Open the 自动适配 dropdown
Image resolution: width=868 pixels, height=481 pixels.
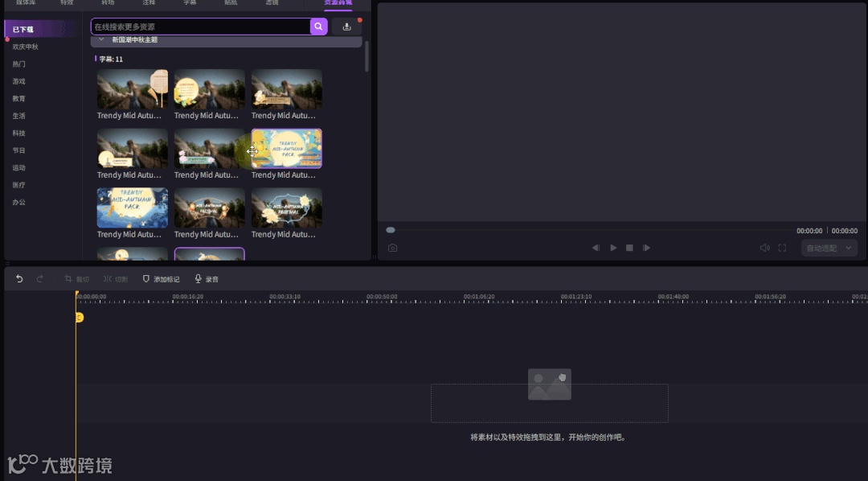click(829, 248)
